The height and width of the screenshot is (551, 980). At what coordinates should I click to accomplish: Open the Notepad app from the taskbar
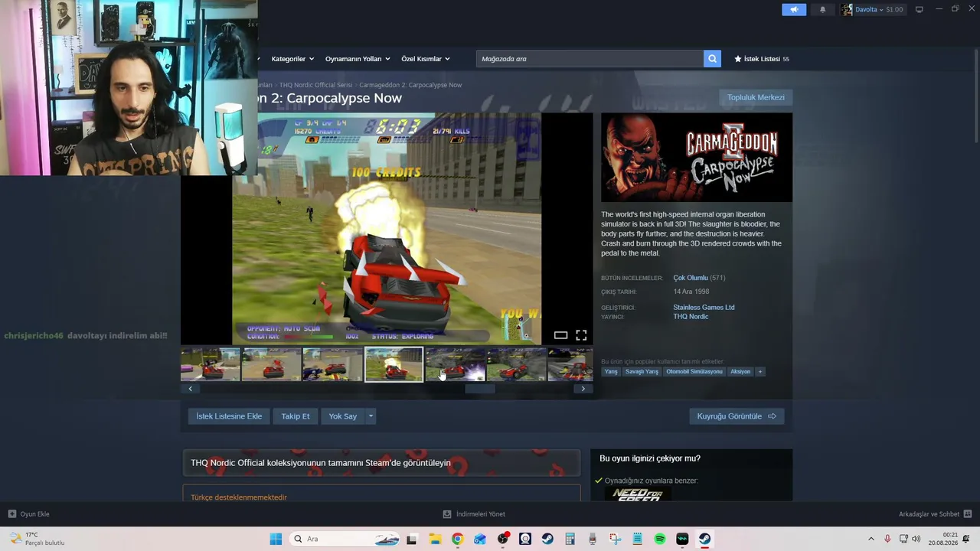coord(637,539)
